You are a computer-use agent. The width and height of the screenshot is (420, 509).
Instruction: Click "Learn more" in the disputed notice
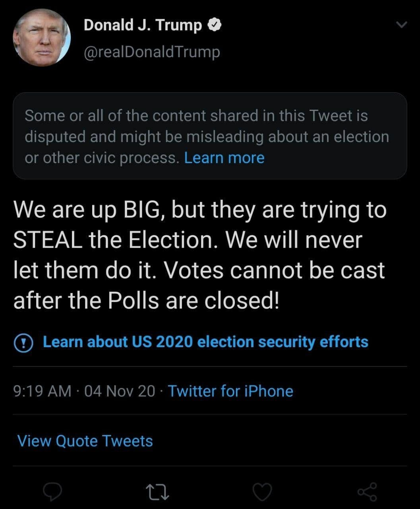click(x=224, y=158)
